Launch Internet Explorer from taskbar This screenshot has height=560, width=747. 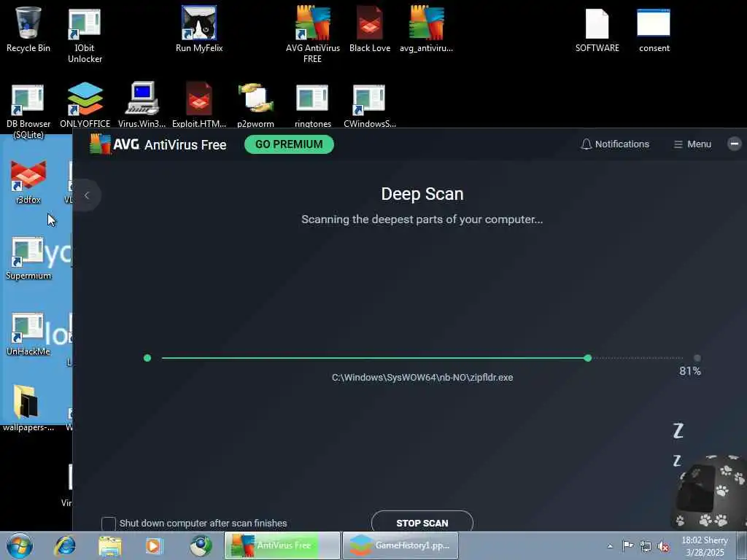point(65,545)
